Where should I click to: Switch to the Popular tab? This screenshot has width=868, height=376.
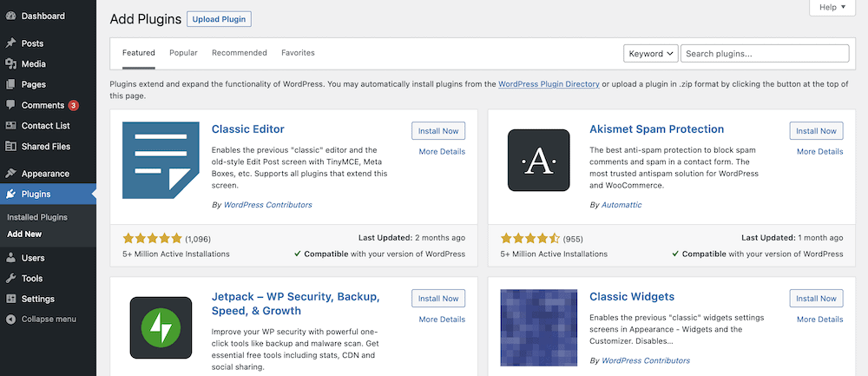(183, 53)
